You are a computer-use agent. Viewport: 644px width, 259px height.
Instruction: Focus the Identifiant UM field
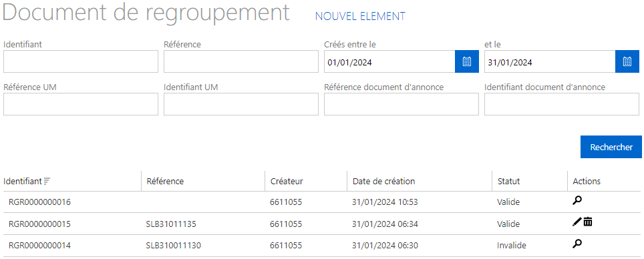(x=241, y=104)
